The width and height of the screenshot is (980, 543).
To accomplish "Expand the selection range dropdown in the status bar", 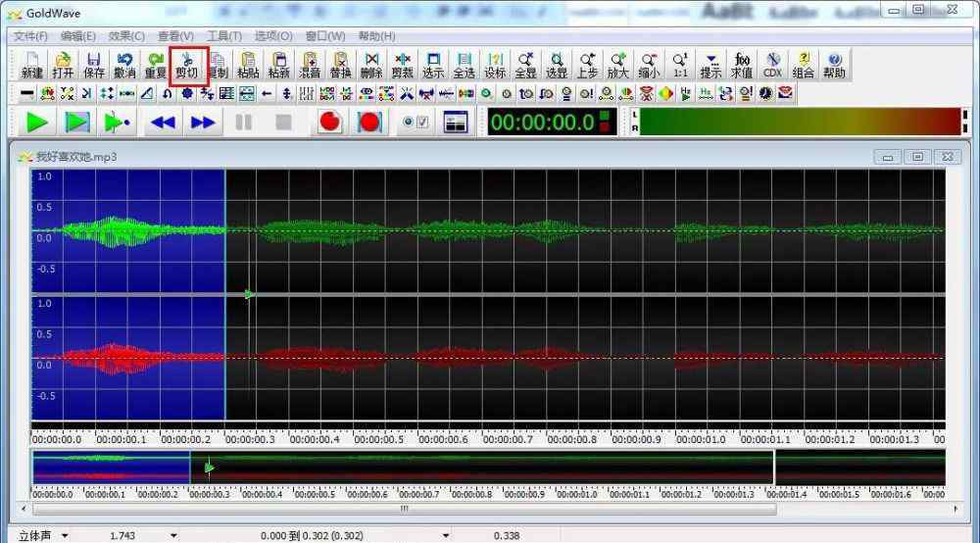I will 446,536.
